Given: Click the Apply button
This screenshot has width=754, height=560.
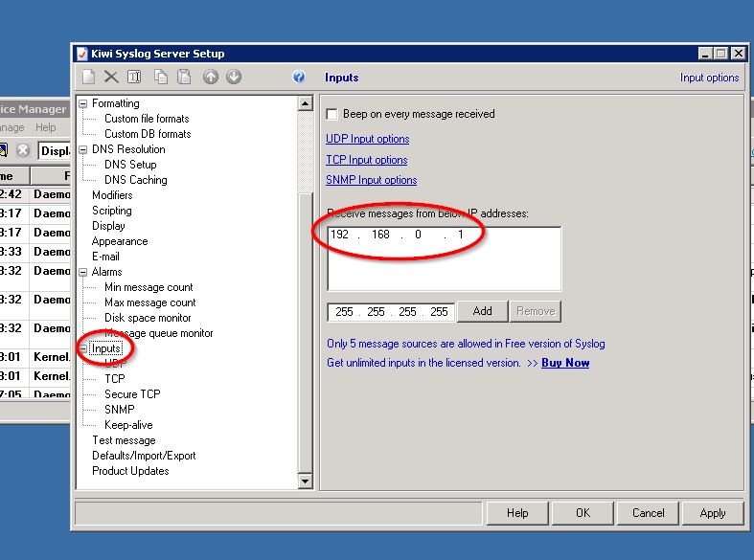Looking at the screenshot, I should [713, 513].
